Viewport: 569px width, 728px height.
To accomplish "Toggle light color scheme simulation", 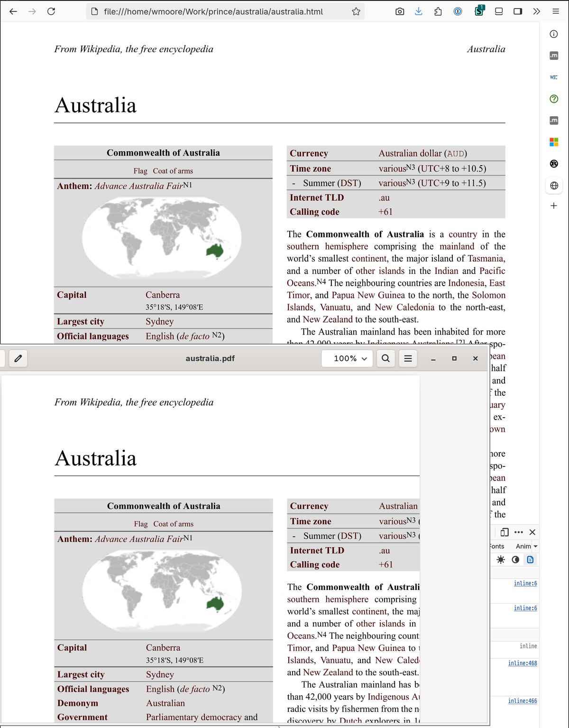I will 501,560.
